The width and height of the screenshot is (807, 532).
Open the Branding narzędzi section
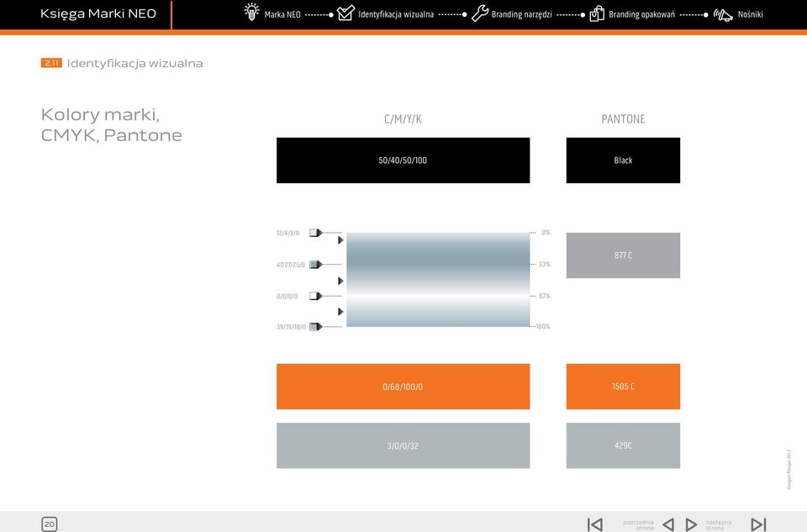click(521, 14)
